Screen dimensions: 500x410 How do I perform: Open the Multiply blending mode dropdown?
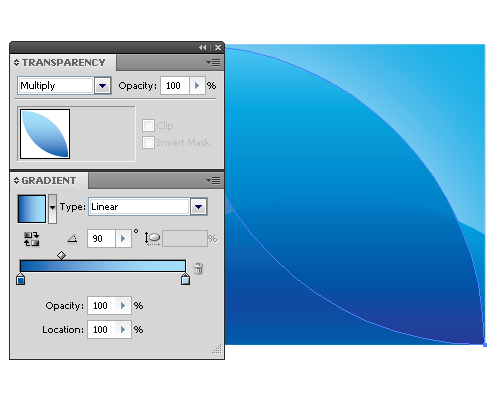102,86
